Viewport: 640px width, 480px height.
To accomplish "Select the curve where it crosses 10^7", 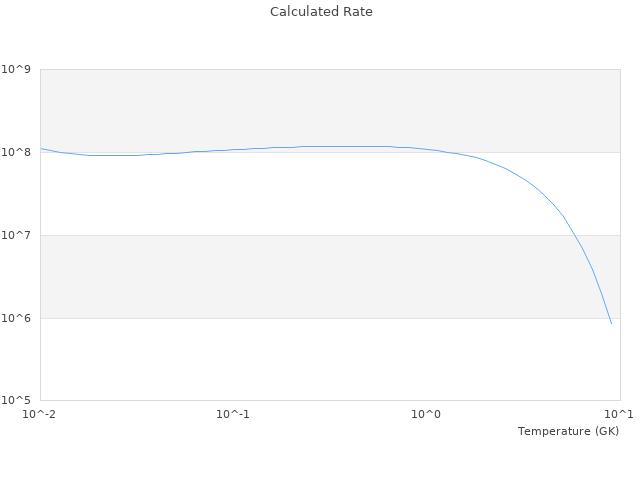I will click(572, 235).
